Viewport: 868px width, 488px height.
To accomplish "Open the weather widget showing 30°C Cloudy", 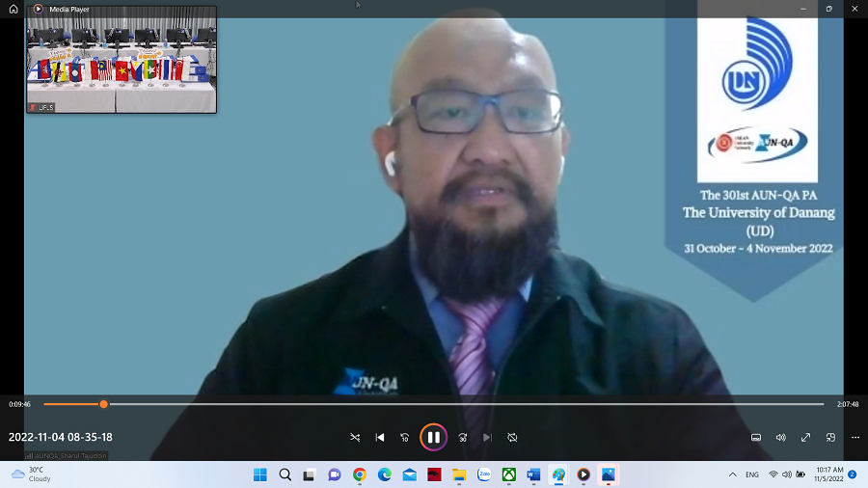I will (x=32, y=474).
